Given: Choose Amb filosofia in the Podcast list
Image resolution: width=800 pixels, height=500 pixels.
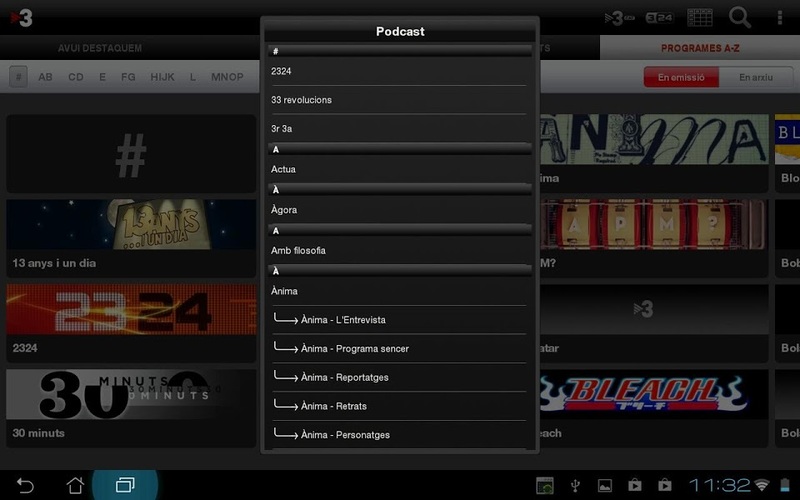Looking at the screenshot, I should coord(399,251).
